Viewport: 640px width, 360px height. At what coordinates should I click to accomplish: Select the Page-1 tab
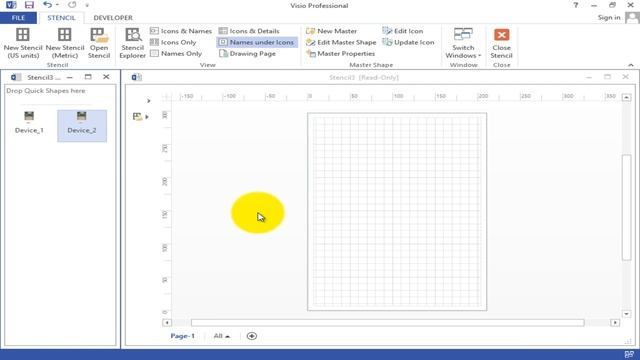point(182,336)
